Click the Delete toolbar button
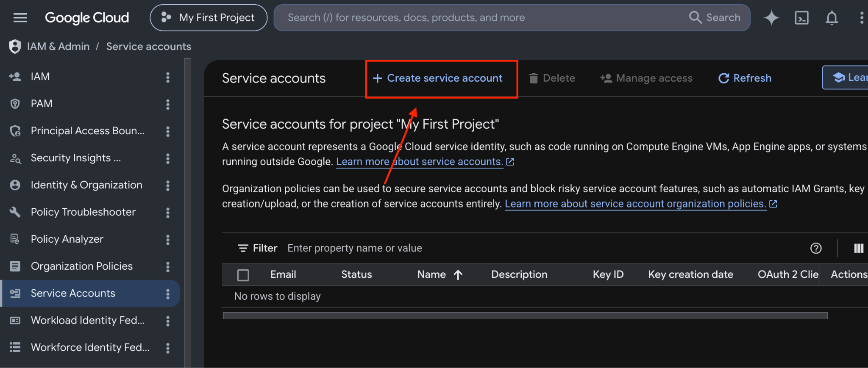This screenshot has width=868, height=368. (x=552, y=78)
